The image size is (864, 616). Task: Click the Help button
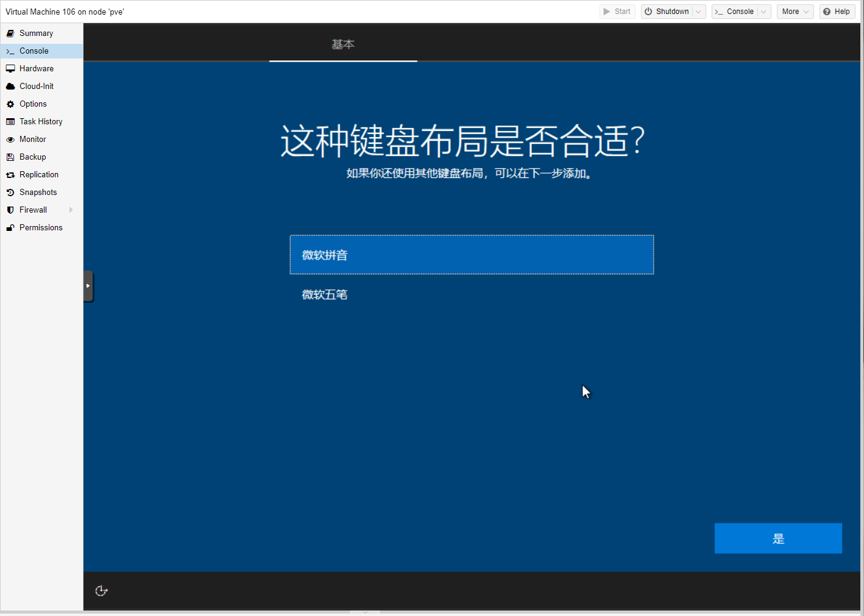pos(837,12)
